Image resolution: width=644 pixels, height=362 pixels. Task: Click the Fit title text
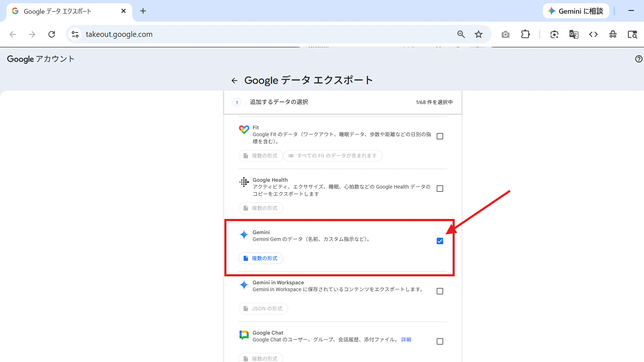tap(256, 128)
